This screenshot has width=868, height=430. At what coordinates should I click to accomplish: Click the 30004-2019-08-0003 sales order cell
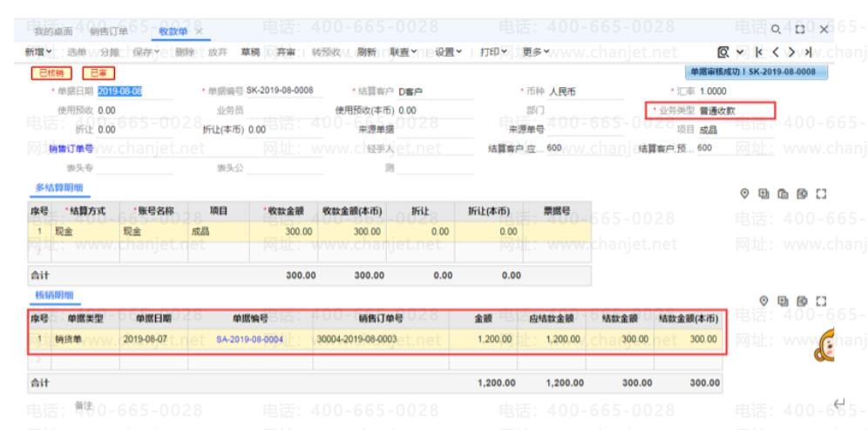[381, 339]
